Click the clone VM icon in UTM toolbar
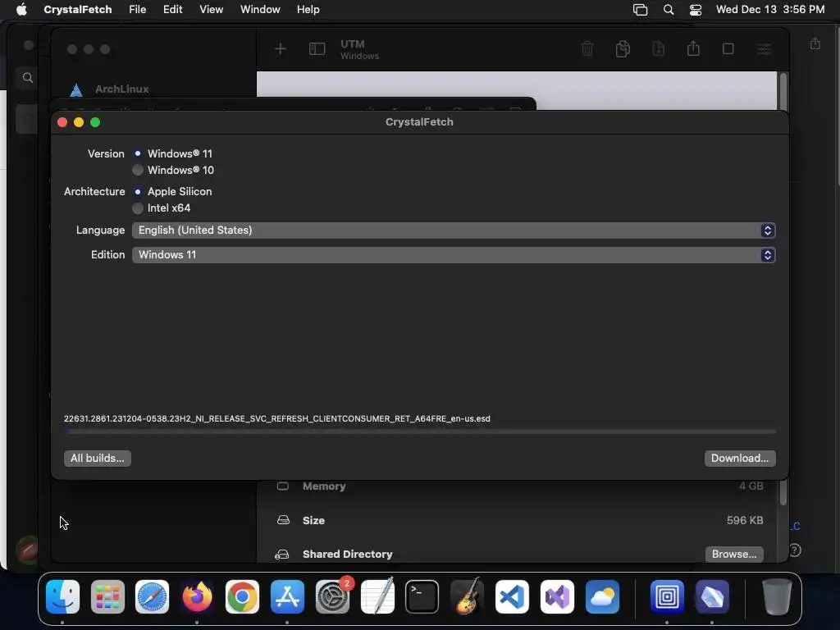Viewport: 840px width, 630px height. [623, 48]
